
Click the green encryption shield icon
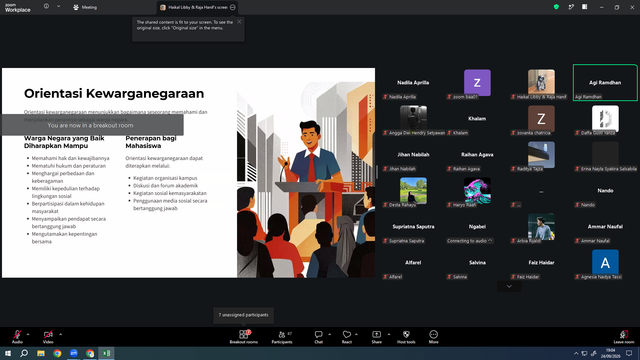[556, 7]
